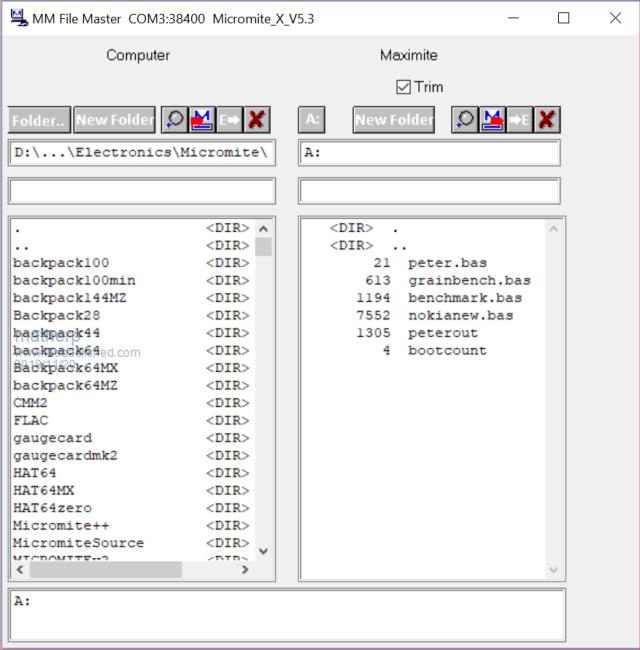Click the Maximite pane rename file icon
This screenshot has width=640, height=650.
pyautogui.click(x=492, y=120)
